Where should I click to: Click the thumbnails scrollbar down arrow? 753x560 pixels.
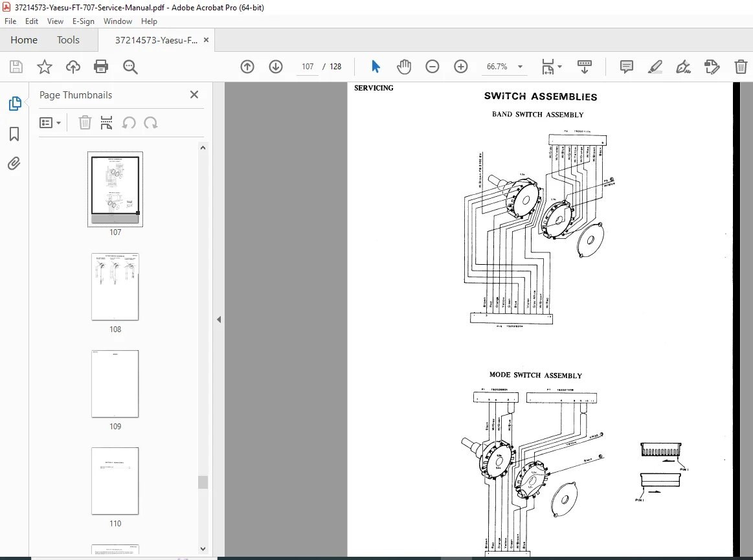tap(203, 548)
